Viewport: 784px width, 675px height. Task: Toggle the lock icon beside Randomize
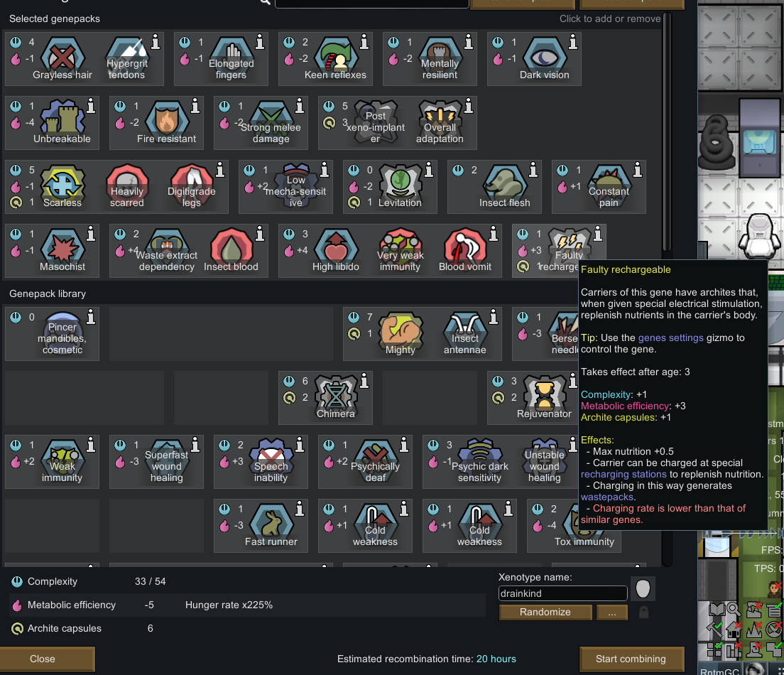coord(644,612)
